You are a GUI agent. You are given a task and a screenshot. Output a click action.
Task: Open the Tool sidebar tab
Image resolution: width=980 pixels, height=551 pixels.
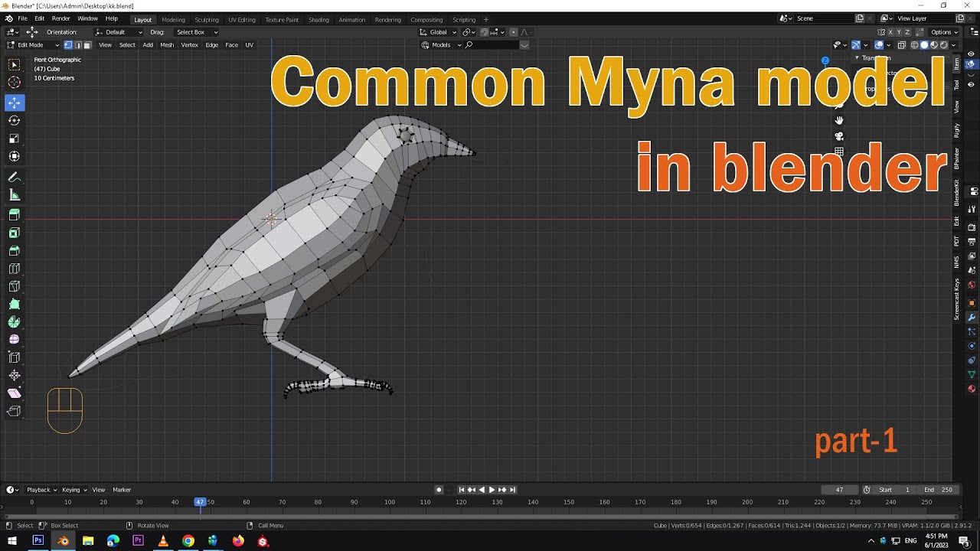[956, 85]
